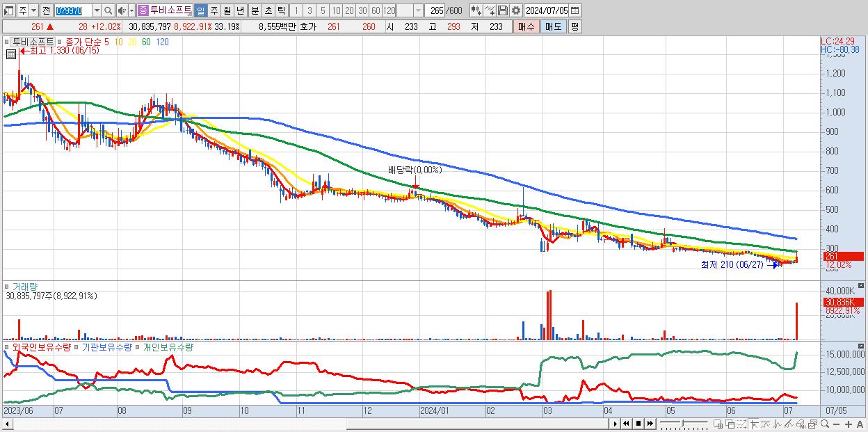Click the stock search magnifier icon
This screenshot has height=432, width=868.
click(108, 10)
